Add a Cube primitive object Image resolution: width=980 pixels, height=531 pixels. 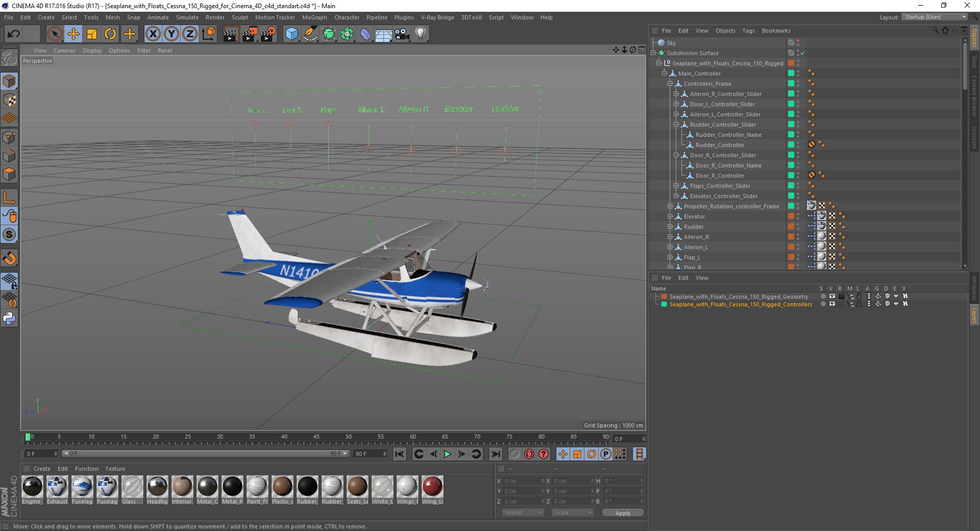pyautogui.click(x=291, y=34)
